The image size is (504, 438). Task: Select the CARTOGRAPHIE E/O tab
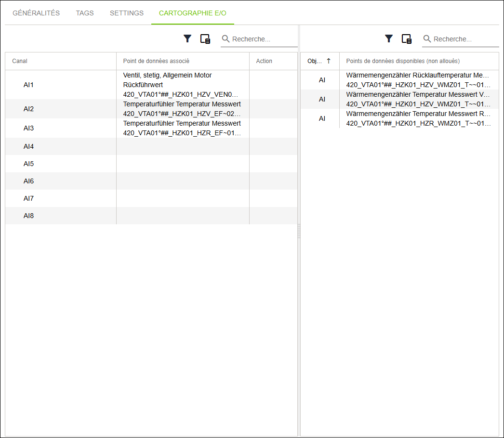coord(193,13)
